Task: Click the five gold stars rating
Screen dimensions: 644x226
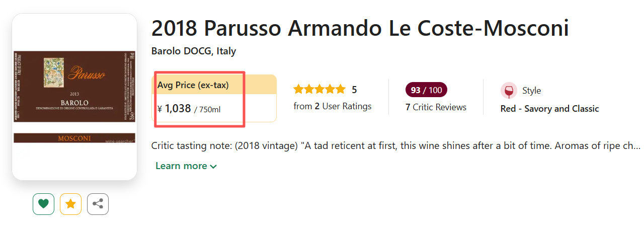Action: [319, 90]
